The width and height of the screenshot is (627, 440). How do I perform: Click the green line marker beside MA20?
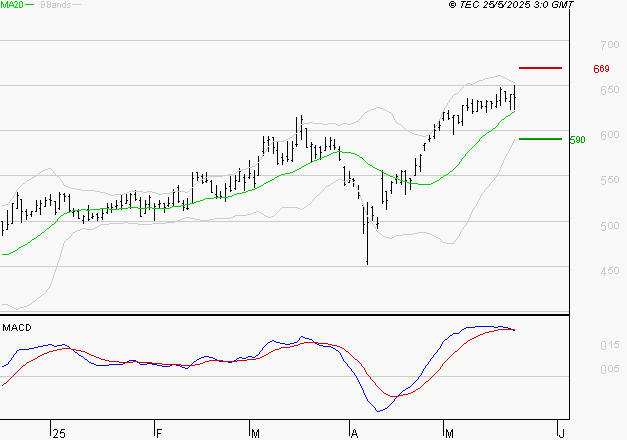click(x=30, y=6)
